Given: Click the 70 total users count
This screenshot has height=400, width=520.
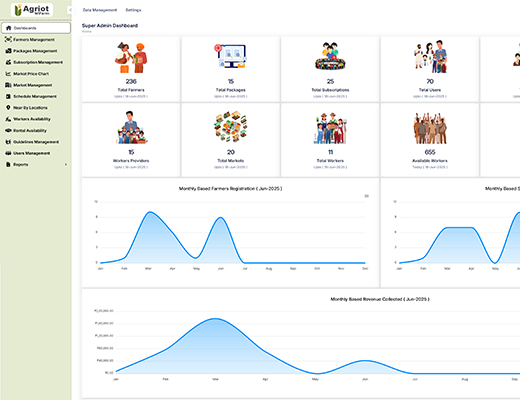Looking at the screenshot, I should 430,81.
